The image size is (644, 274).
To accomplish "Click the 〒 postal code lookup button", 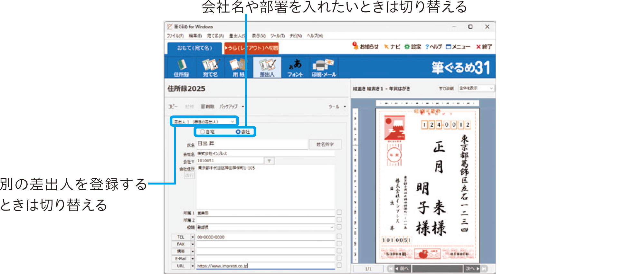I will coord(269,161).
